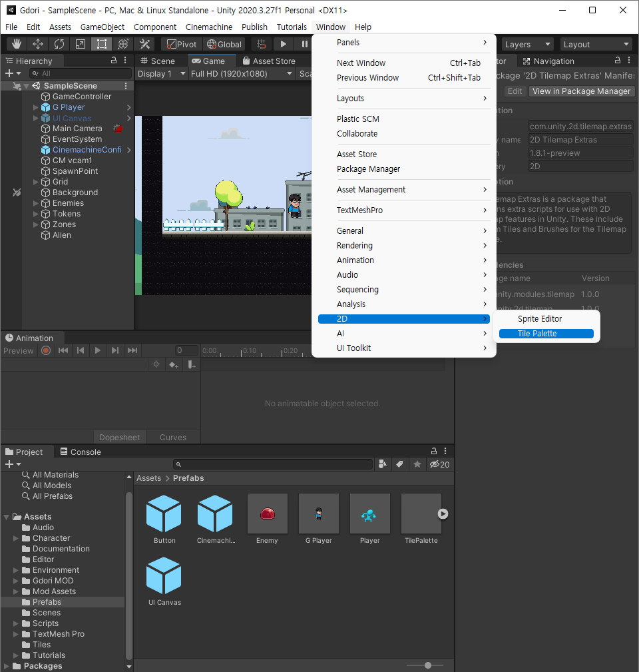Screen dimensions: 639x672
Task: Select the Transform tool
Action: pos(123,44)
